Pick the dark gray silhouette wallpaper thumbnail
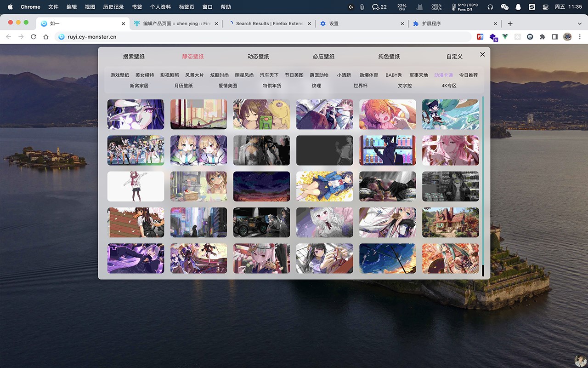The width and height of the screenshot is (588, 368). point(324,150)
